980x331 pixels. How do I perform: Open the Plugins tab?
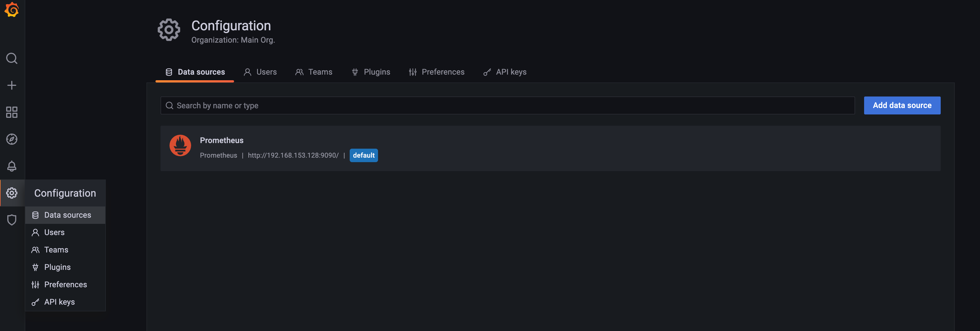click(370, 72)
